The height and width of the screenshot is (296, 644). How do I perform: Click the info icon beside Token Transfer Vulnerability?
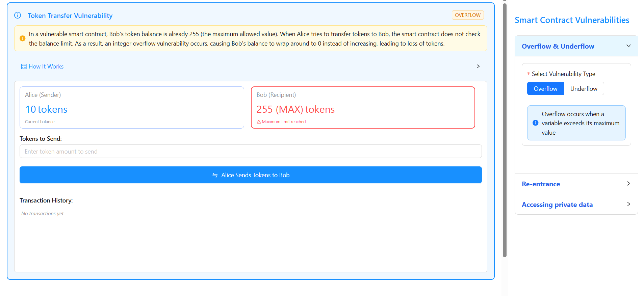tap(18, 15)
